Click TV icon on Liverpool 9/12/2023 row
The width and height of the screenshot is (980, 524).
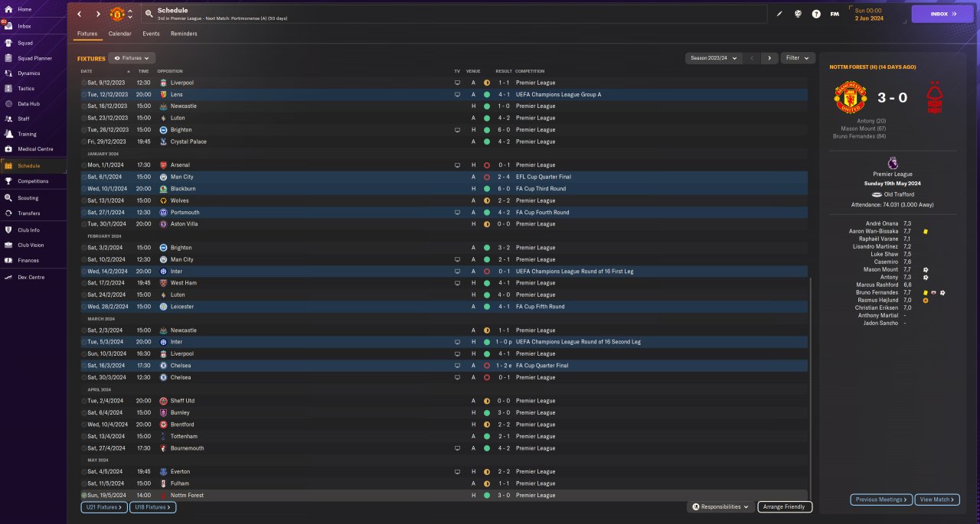[x=457, y=83]
